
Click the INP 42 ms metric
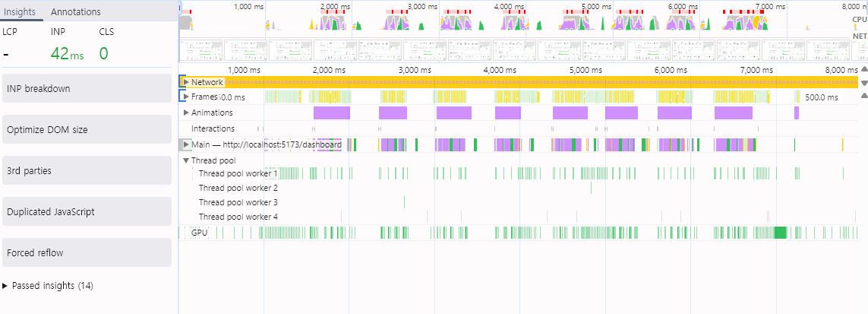(x=67, y=53)
